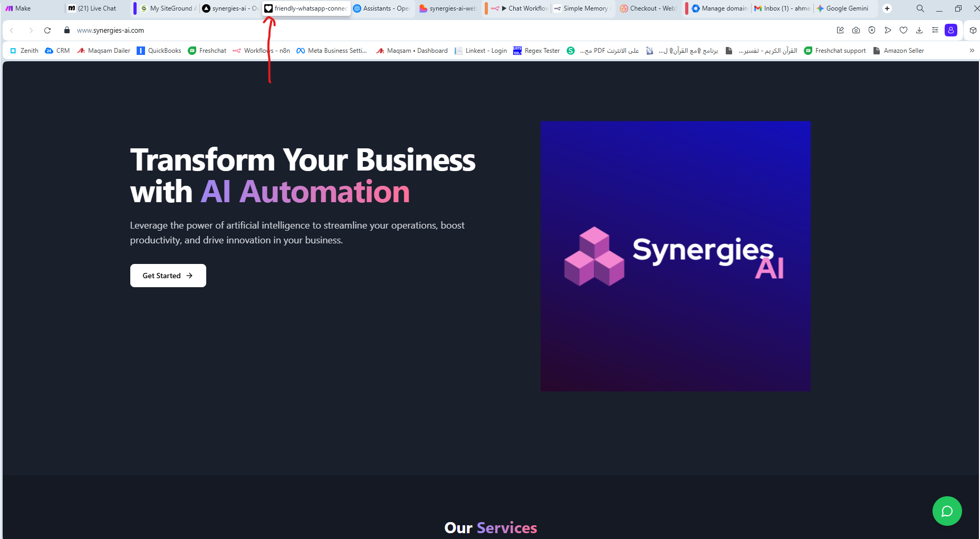
Task: Expand the hidden bookmarks overflow chevron
Action: (972, 51)
